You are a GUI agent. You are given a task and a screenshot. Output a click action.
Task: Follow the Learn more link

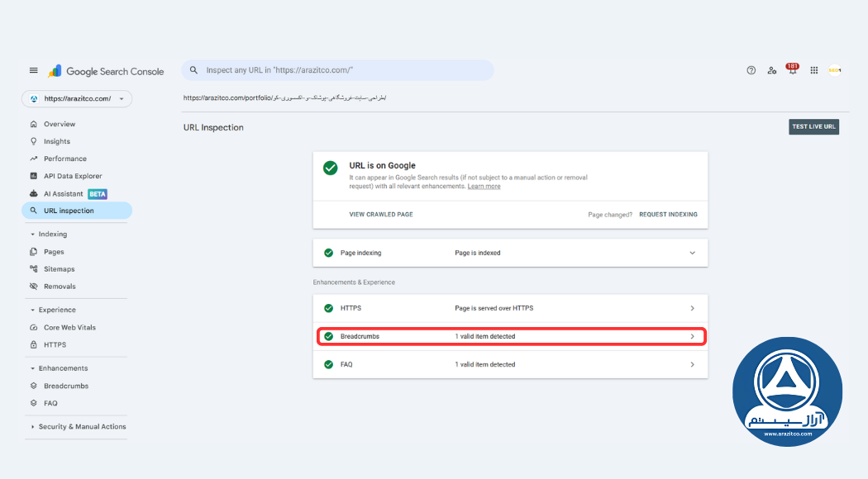(x=484, y=187)
